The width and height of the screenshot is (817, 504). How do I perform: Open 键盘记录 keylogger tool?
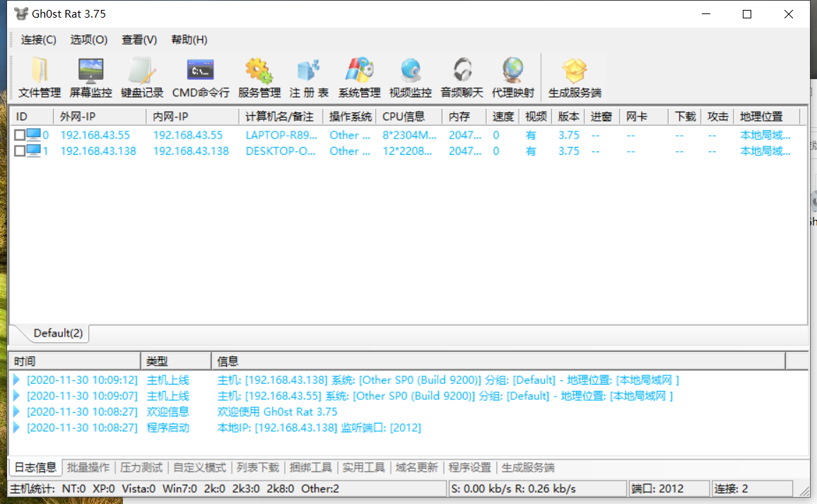tap(142, 78)
